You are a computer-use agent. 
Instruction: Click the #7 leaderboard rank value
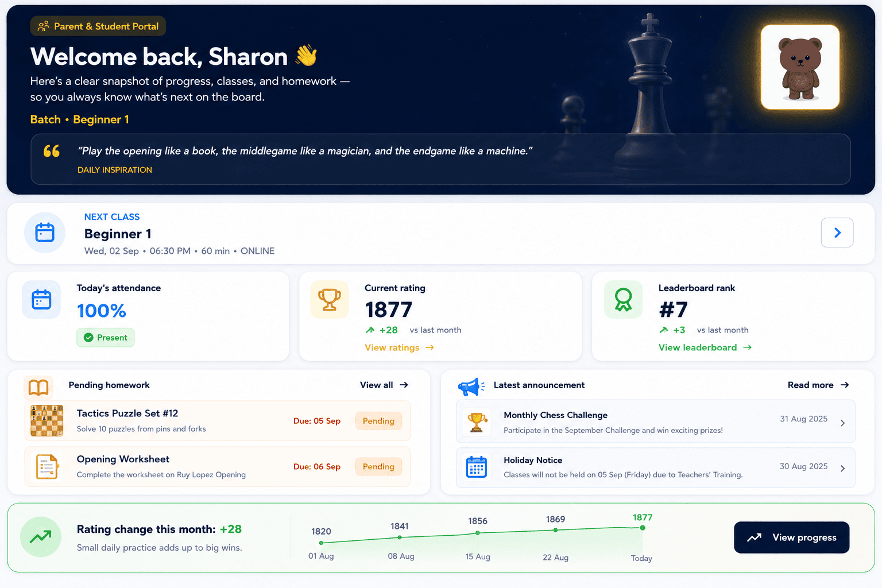673,310
